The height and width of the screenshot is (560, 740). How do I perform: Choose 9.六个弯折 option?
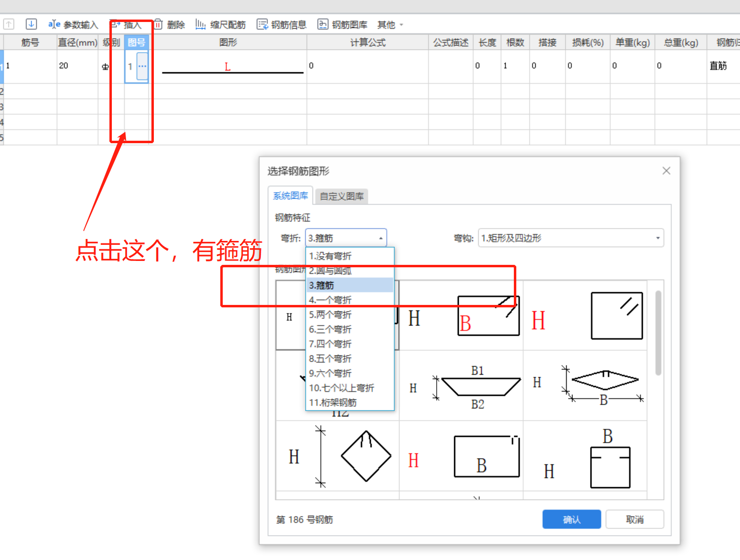coord(350,373)
